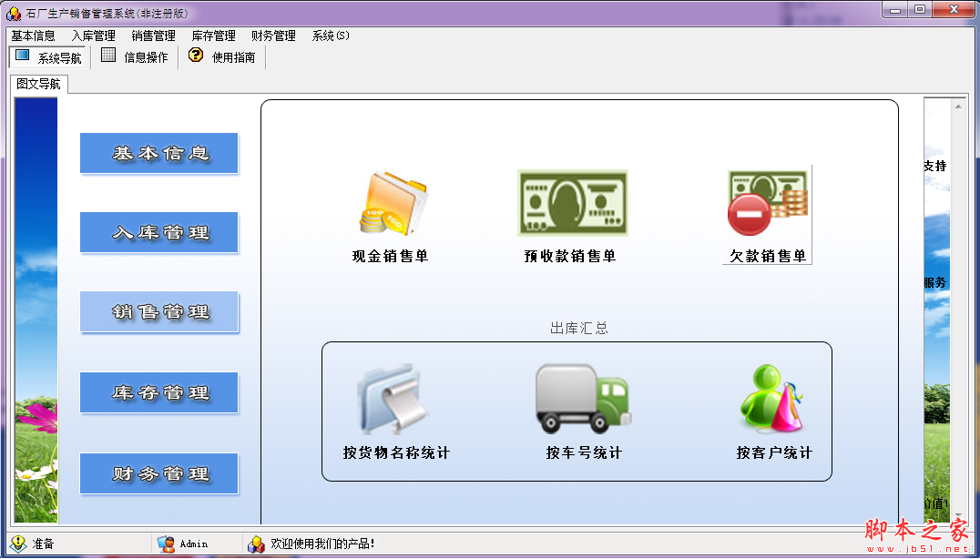Click the Admin user icon in status bar

point(165,543)
